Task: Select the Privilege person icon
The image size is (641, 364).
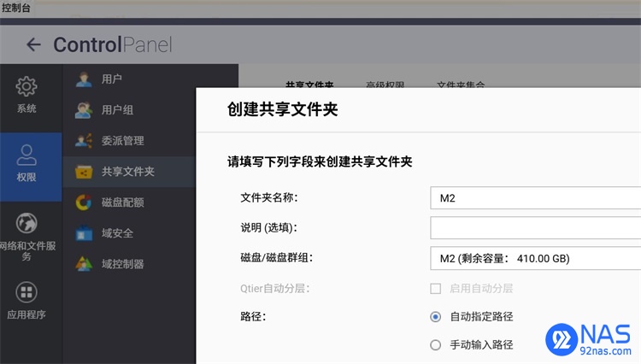Action: click(26, 155)
